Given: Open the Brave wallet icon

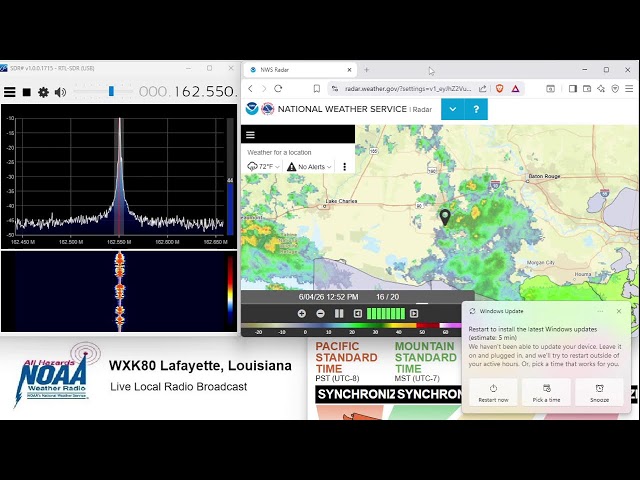Looking at the screenshot, I should click(587, 89).
